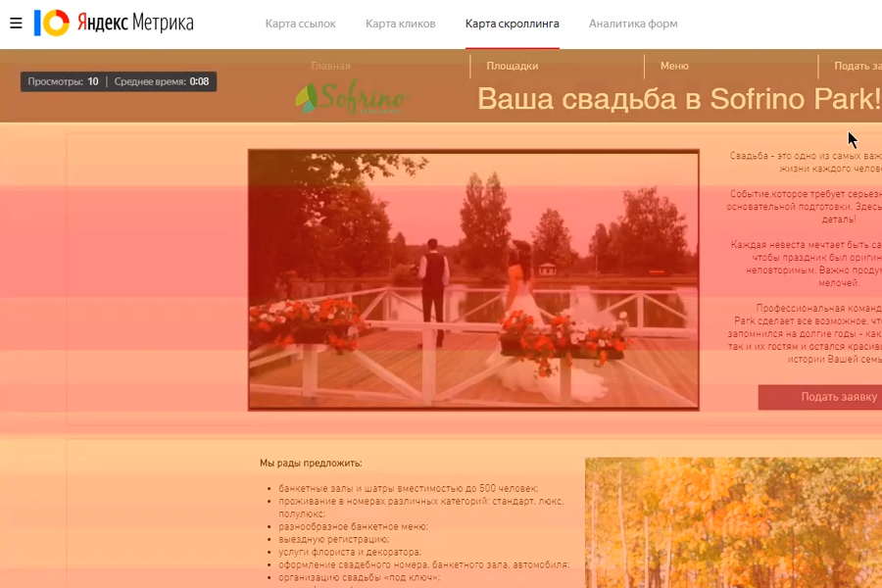Click the Просмотры and Среднее время info panel
The image size is (882, 588).
click(119, 81)
